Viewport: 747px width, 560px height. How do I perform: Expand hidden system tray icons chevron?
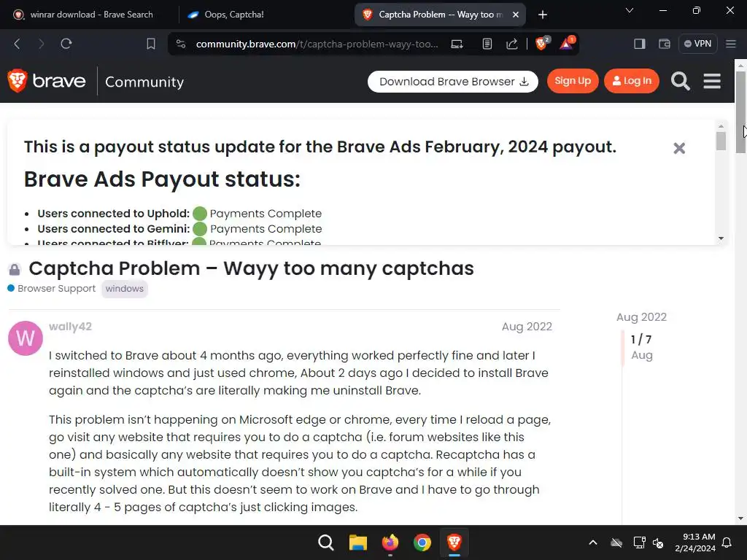pos(592,542)
